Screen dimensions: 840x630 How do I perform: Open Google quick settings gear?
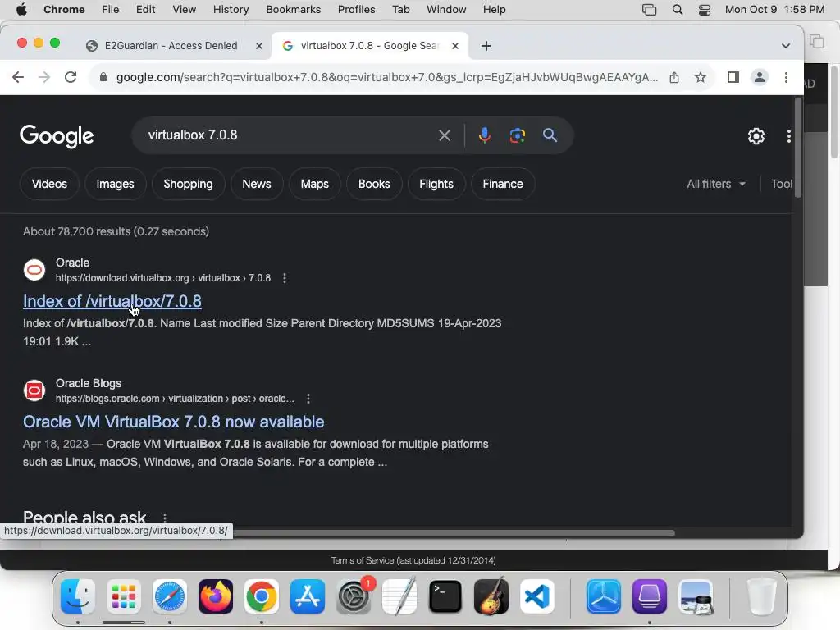(x=756, y=136)
